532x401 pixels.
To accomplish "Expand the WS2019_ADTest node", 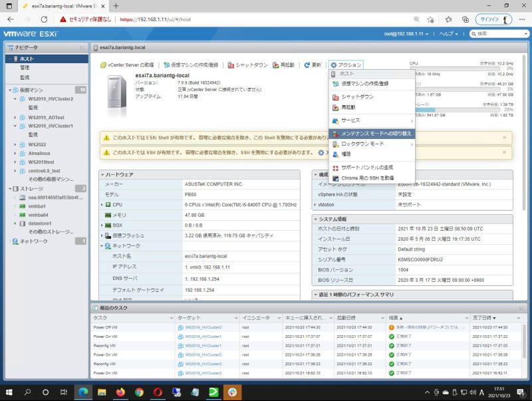I will [15, 118].
